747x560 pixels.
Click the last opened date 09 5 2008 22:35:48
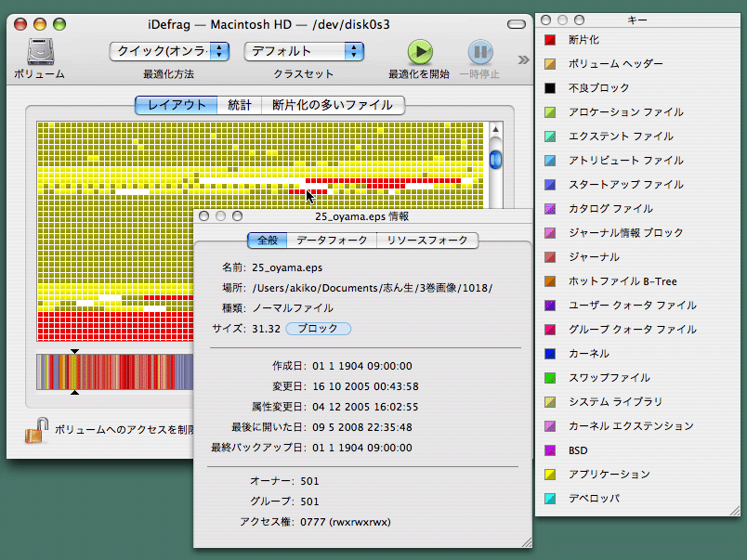point(362,427)
